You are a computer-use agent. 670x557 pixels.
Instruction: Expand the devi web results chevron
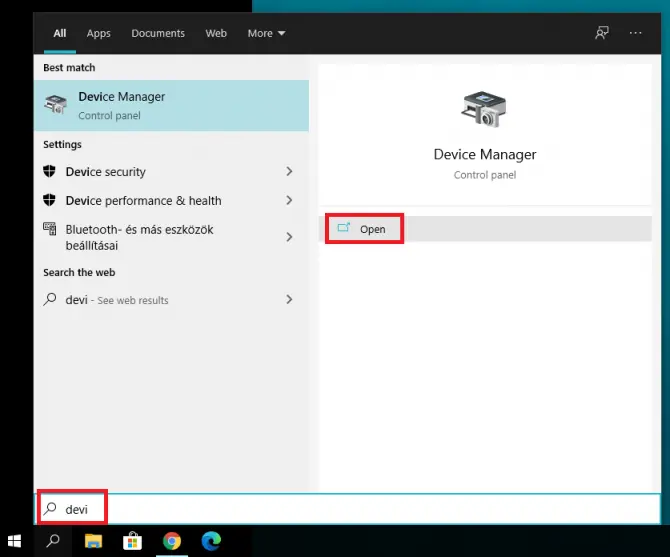coord(289,299)
